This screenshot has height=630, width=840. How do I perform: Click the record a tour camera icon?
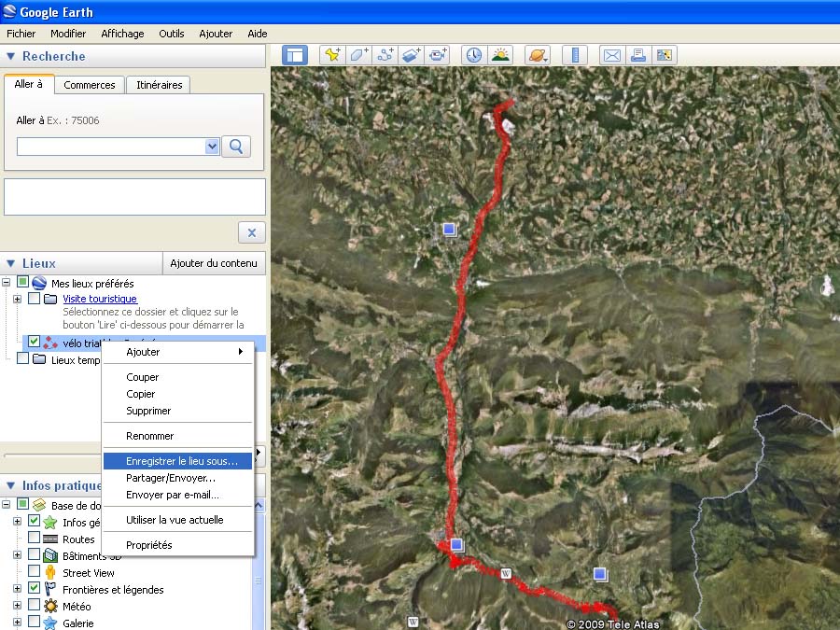click(x=439, y=55)
